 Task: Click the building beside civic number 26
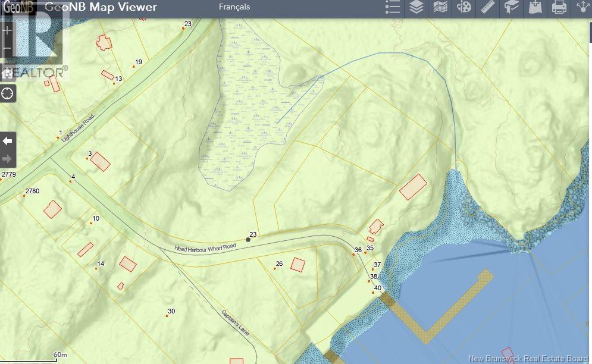point(297,265)
